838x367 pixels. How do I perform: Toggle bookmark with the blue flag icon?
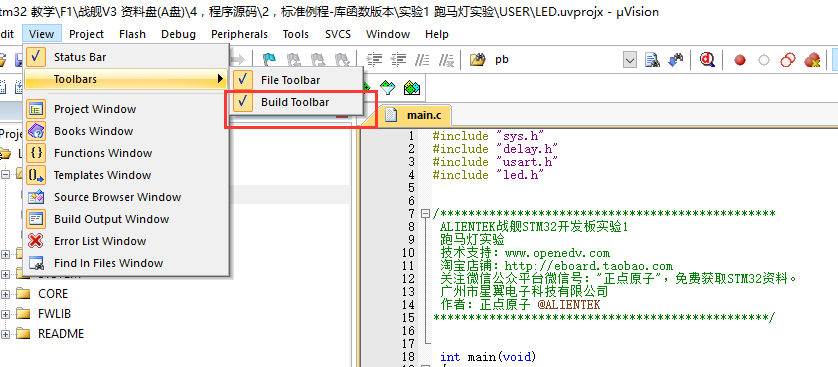tap(268, 59)
